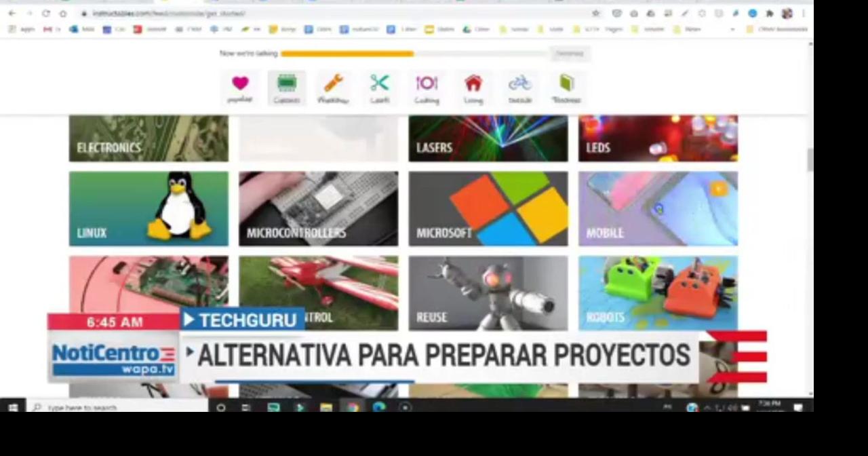This screenshot has width=868, height=456.
Task: Select the Craft scissors icon
Action: (379, 87)
